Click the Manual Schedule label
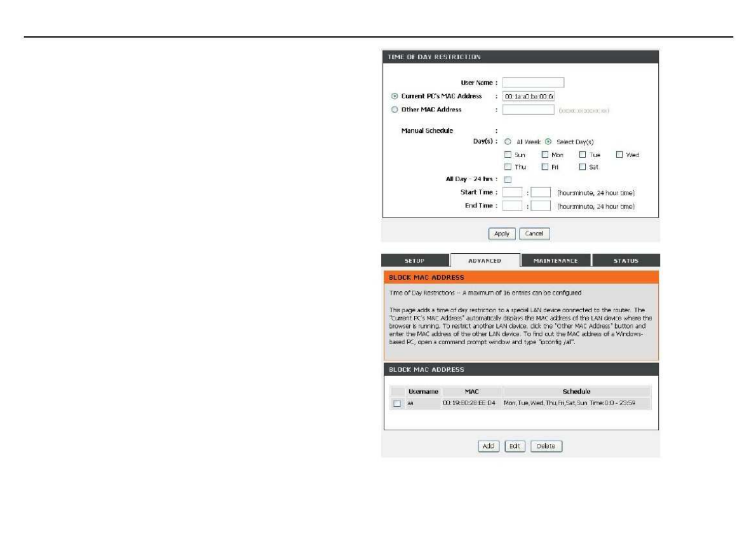756x536 pixels. [427, 131]
